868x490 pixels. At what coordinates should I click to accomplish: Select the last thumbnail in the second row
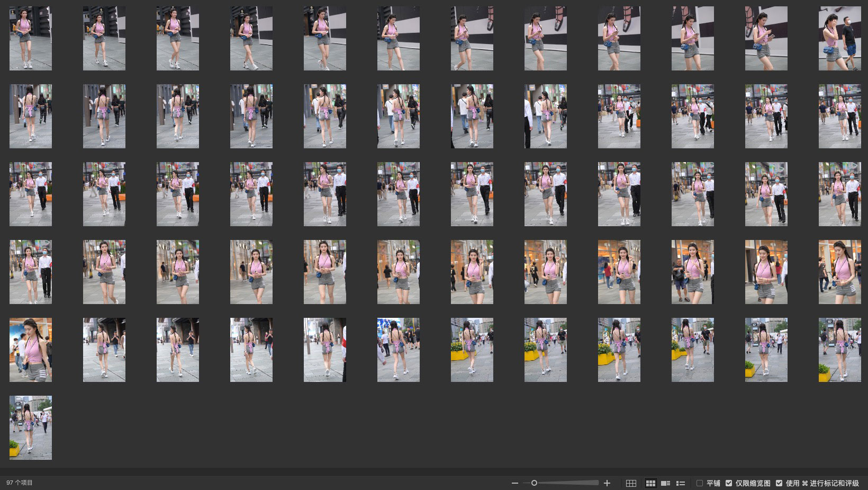coord(839,116)
